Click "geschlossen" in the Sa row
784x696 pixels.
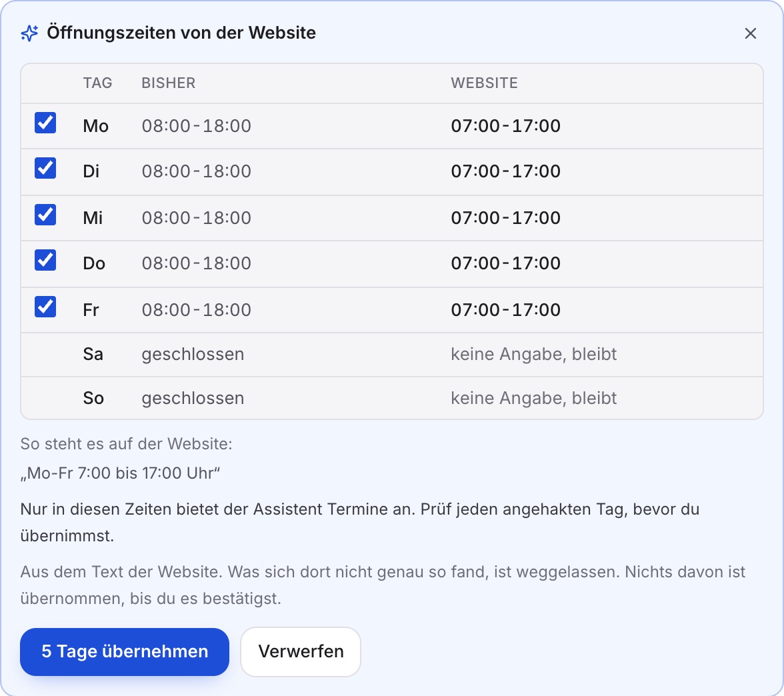tap(193, 355)
